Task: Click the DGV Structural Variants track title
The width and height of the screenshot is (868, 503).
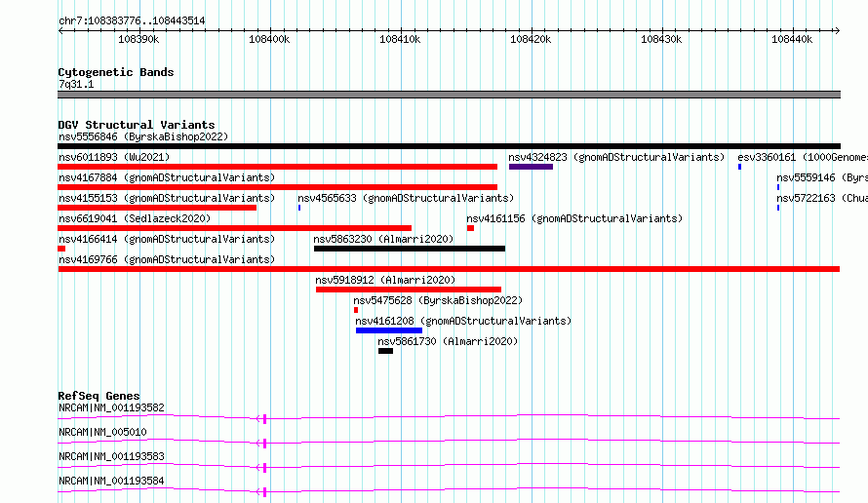Action: (x=137, y=125)
